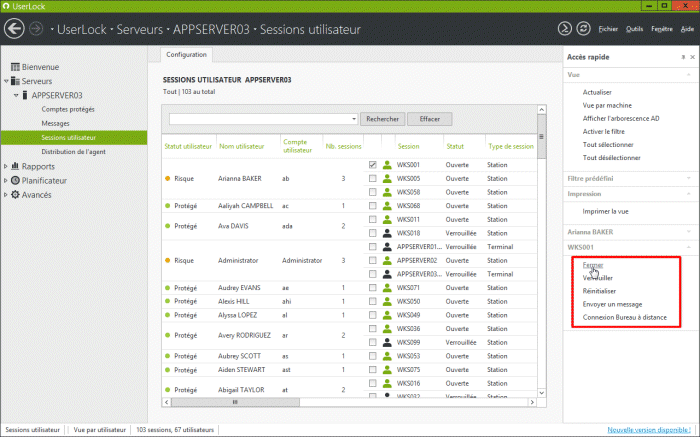Screen dimensions: 700x437
Task: Click the user icon for session WKS018
Action: click(387, 233)
